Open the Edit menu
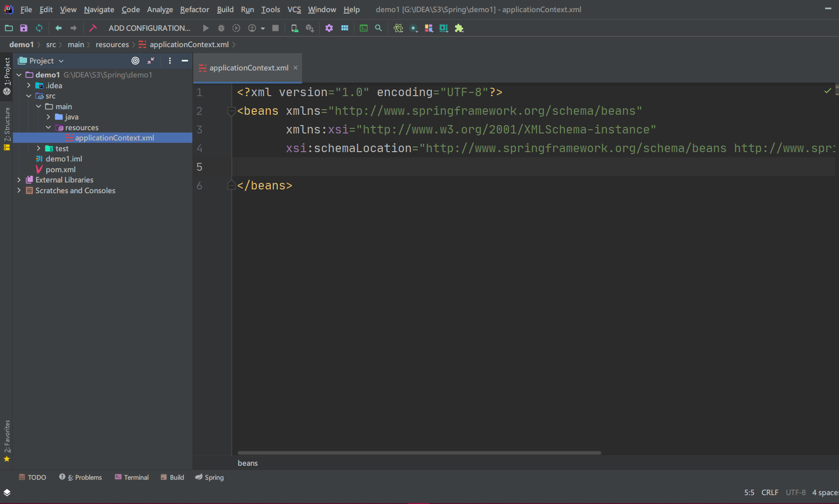This screenshot has width=839, height=504. click(x=46, y=9)
